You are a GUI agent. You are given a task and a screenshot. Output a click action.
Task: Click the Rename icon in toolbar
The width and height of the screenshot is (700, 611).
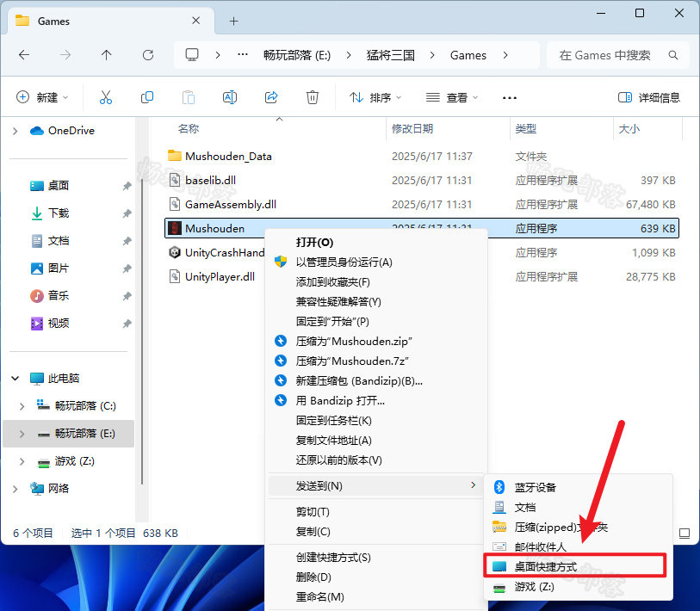[x=230, y=97]
